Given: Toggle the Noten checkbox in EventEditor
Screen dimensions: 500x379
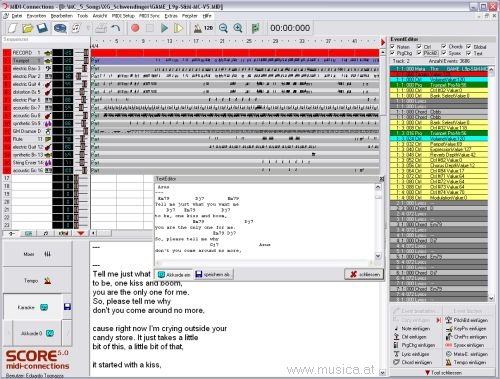Looking at the screenshot, I should point(393,47).
